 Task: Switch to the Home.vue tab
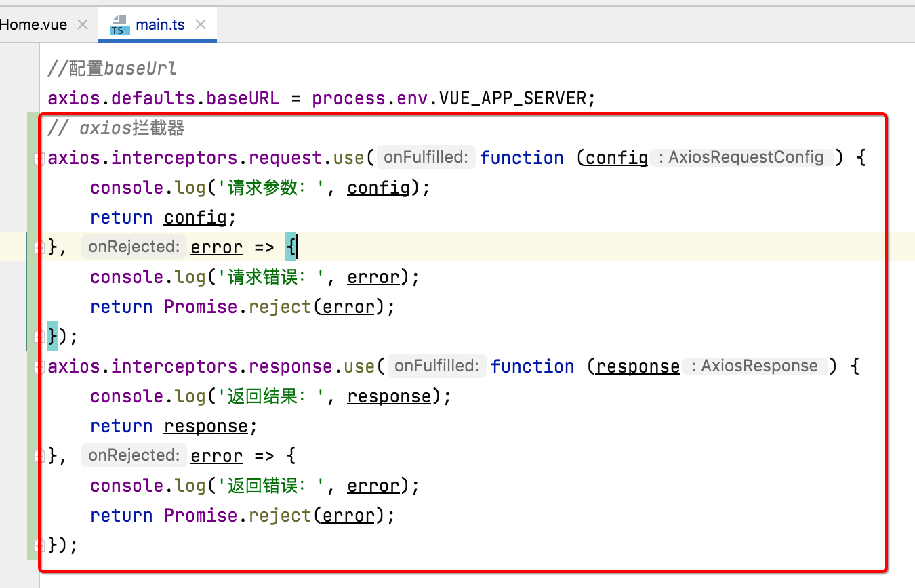pos(34,25)
